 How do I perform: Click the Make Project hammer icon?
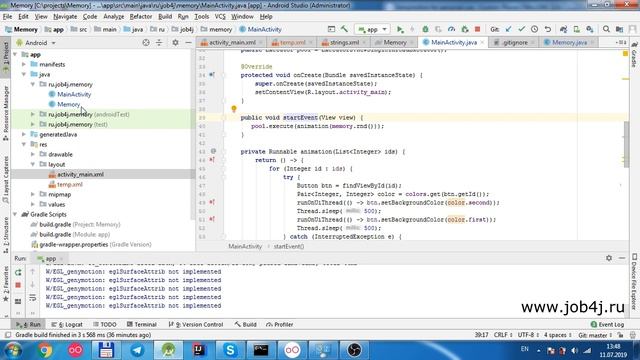(x=344, y=29)
